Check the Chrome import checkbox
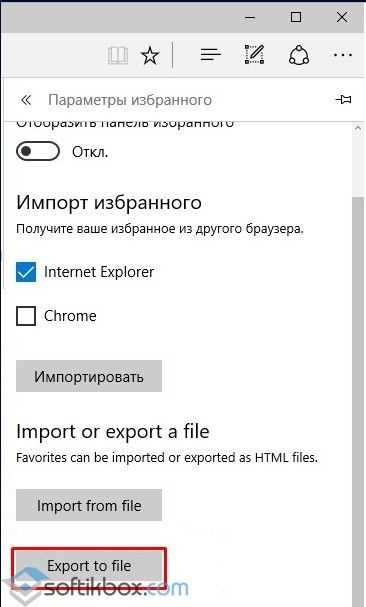366x607 pixels. click(x=26, y=316)
